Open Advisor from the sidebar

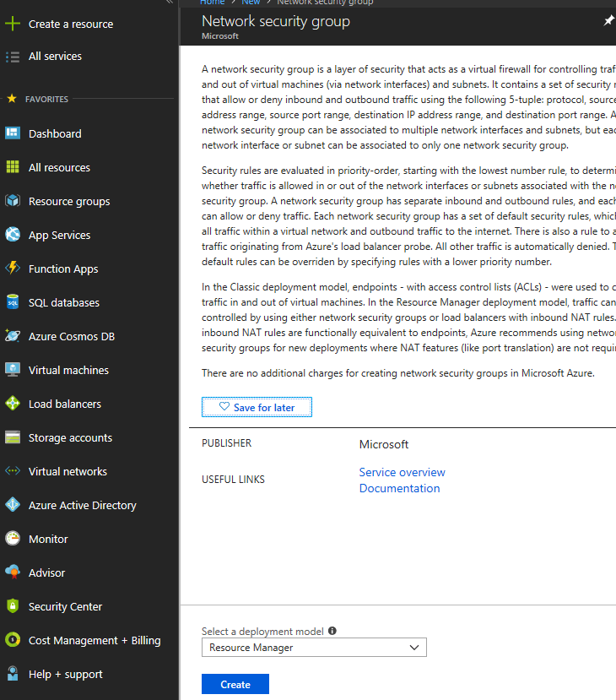pos(46,572)
